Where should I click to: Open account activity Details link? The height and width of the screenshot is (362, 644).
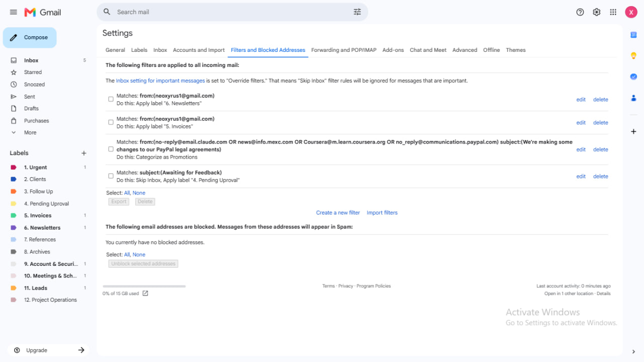coord(604,294)
